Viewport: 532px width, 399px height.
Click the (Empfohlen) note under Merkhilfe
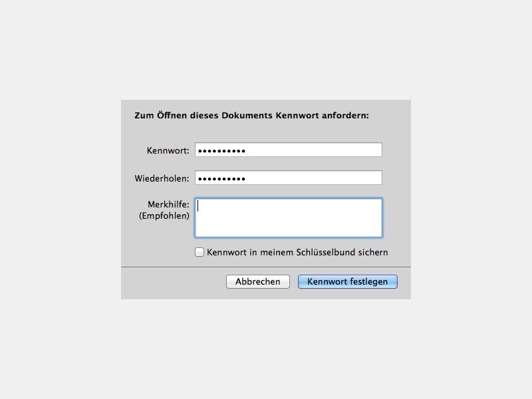[x=164, y=215]
